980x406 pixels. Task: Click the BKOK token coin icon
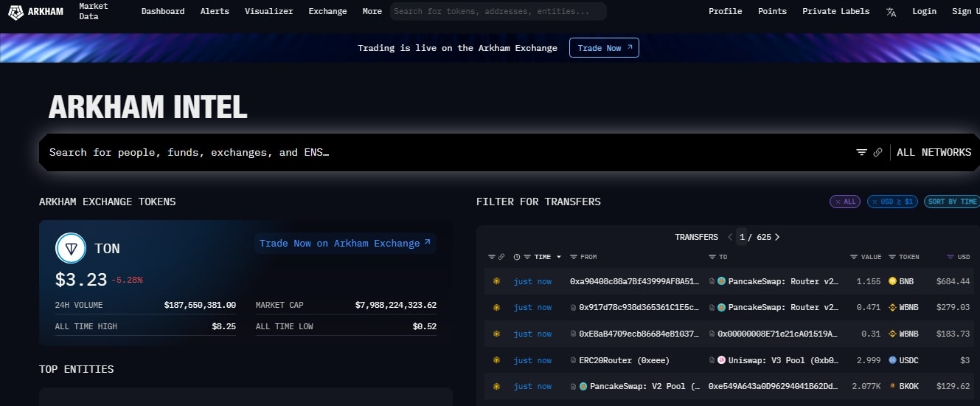coord(892,386)
